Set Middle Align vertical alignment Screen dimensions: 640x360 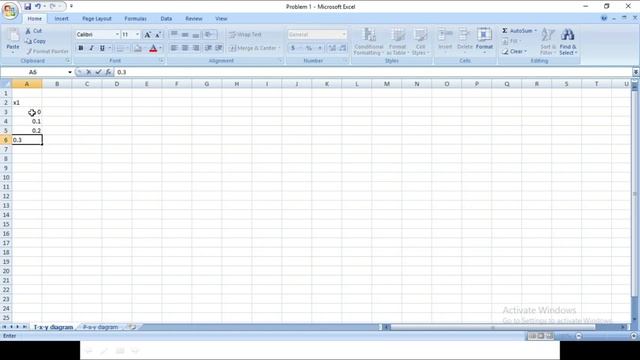coord(185,35)
